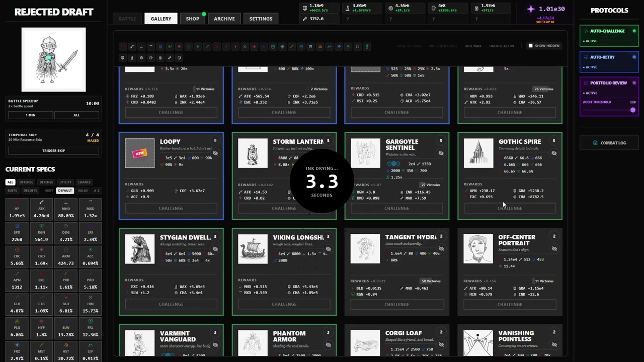The width and height of the screenshot is (644, 362).
Task: Click the Storm Lantern artwork thumbnail
Action: [x=253, y=153]
